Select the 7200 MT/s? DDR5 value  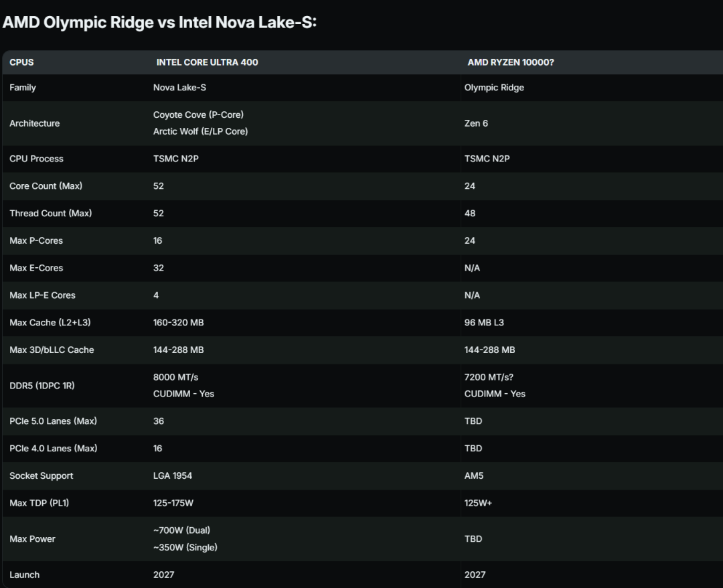pos(489,377)
